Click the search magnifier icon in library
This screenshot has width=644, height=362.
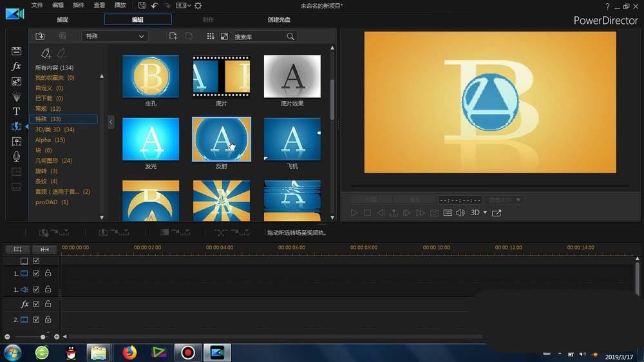click(x=290, y=37)
